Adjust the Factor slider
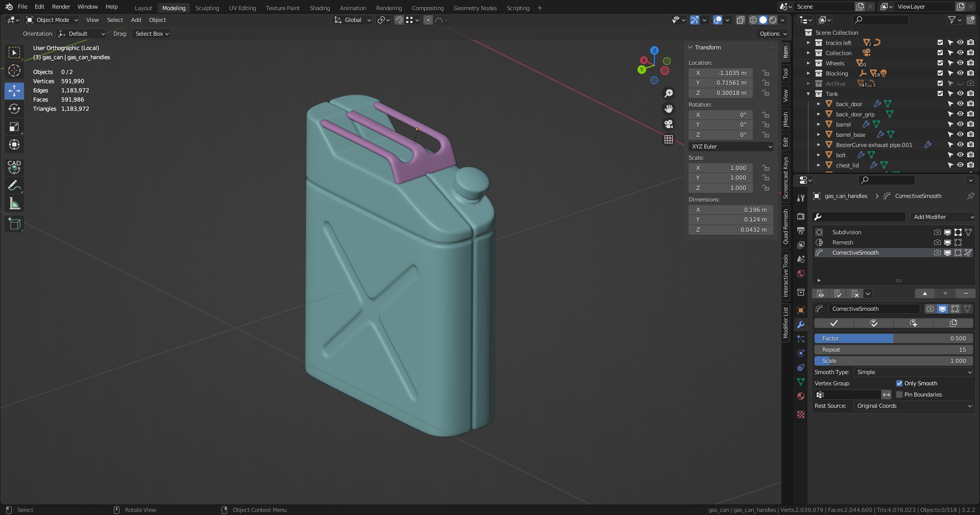This screenshot has width=980, height=515. [x=893, y=338]
